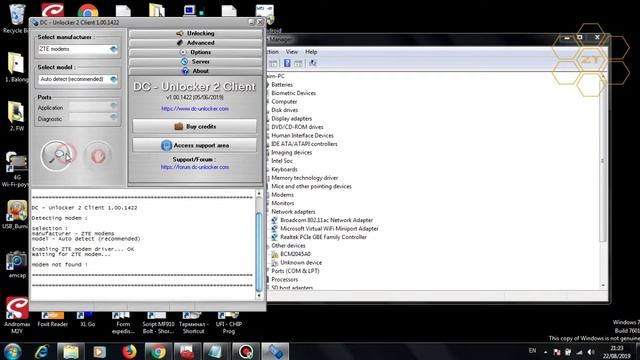640x360 pixels.
Task: Open the Application port dropdown
Action: click(93, 106)
